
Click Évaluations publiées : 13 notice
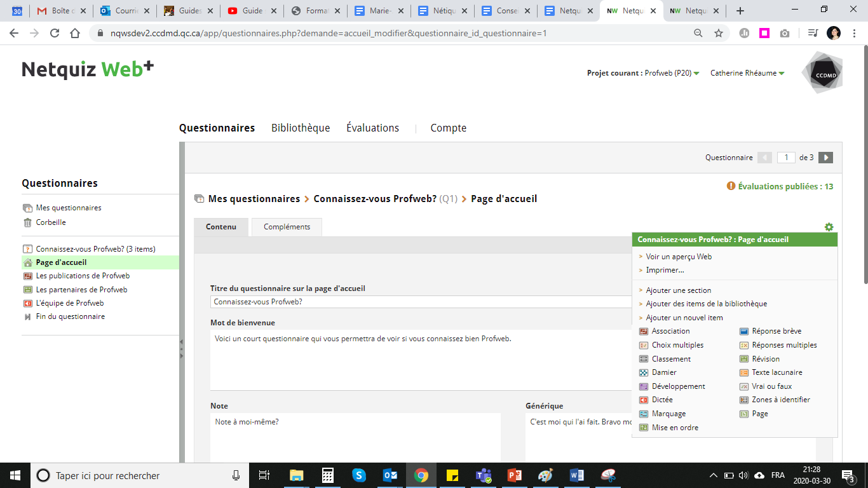(x=780, y=186)
